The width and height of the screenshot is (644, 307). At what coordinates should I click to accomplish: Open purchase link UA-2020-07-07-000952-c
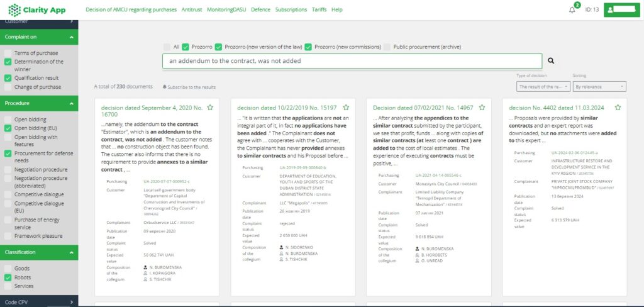[x=166, y=181]
